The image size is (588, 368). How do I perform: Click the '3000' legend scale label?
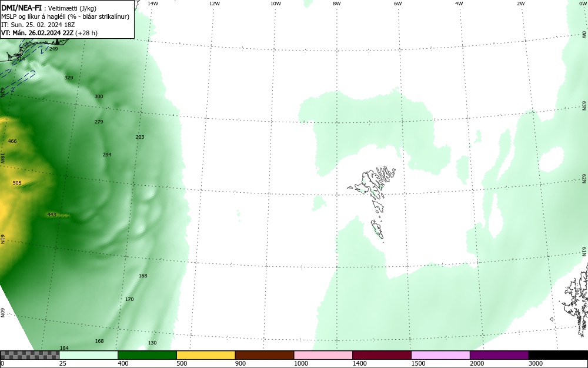click(x=536, y=363)
